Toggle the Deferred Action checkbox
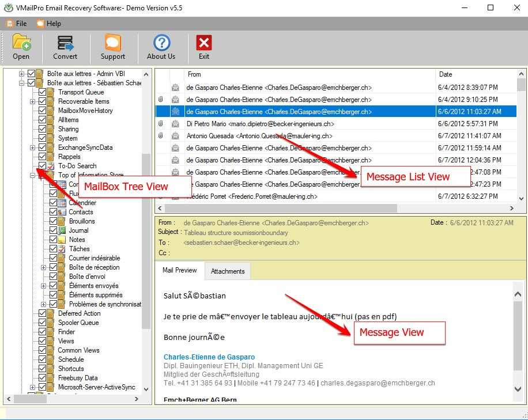Image resolution: width=528 pixels, height=420 pixels. click(x=42, y=313)
